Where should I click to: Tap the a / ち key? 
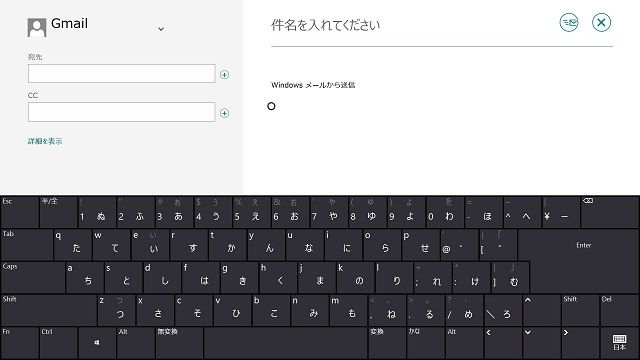tap(84, 277)
